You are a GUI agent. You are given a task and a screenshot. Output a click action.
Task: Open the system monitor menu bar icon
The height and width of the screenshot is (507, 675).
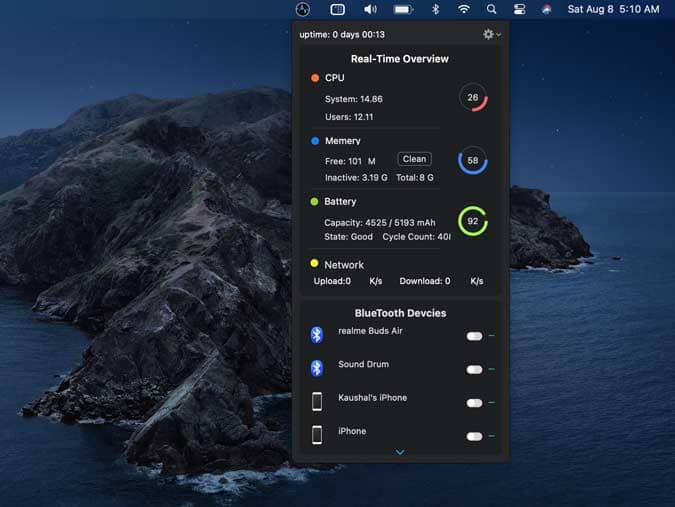click(x=303, y=9)
